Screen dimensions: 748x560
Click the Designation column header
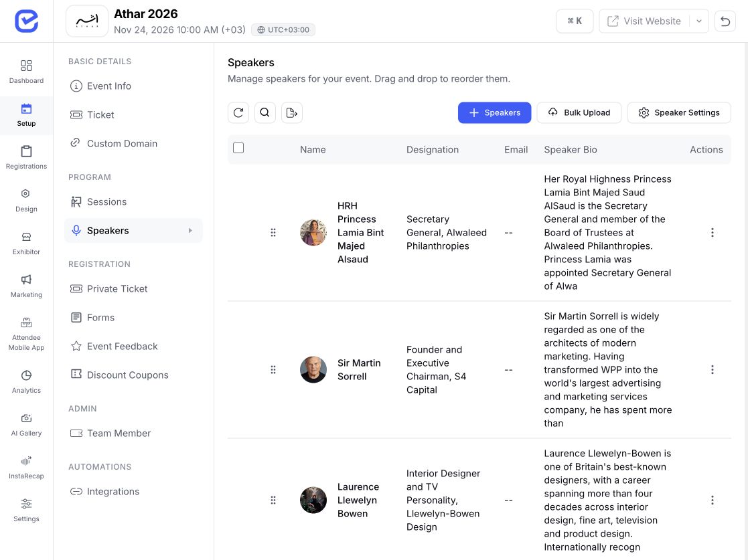pyautogui.click(x=433, y=150)
